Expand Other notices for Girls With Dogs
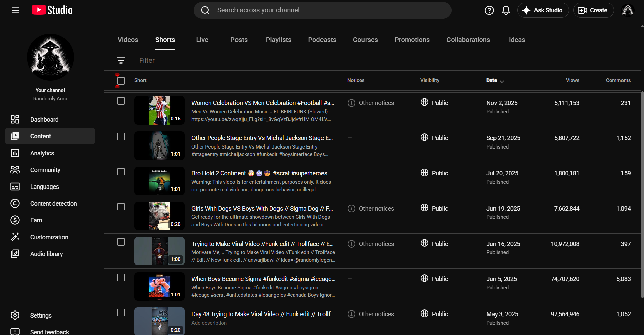Screen dimensions: 644x335 point(371,208)
